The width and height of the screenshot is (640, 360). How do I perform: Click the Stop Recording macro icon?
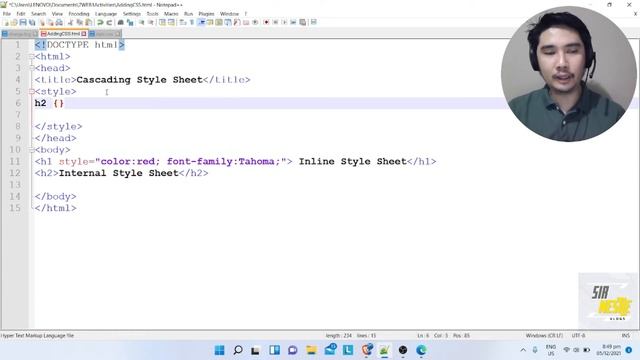point(276,22)
